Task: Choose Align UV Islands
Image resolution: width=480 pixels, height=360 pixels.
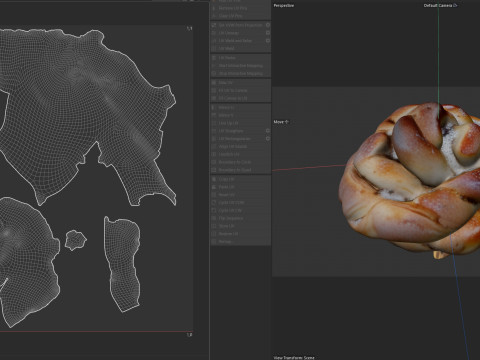Action: tap(240, 147)
